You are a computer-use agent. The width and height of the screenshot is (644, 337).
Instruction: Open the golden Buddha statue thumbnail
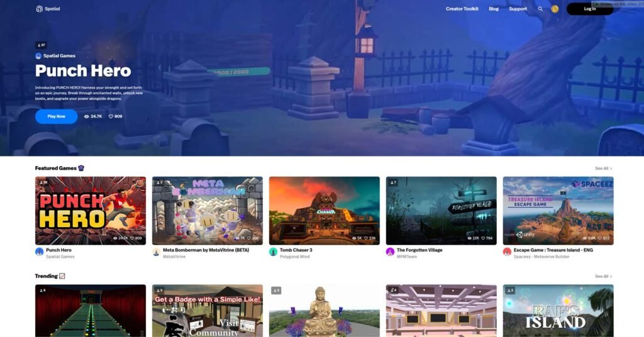(325, 311)
